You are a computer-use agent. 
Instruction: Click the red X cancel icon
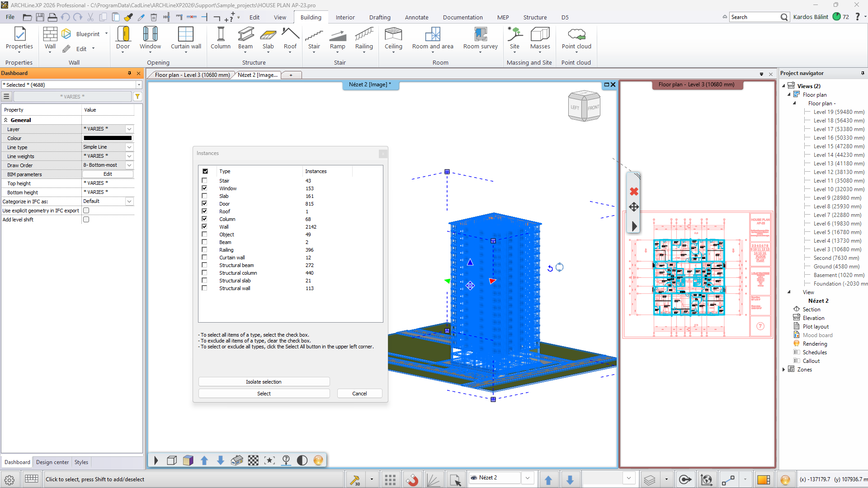coord(634,192)
